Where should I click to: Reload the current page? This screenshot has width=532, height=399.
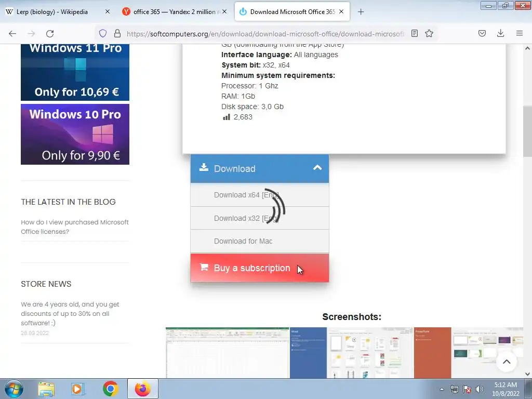50,33
